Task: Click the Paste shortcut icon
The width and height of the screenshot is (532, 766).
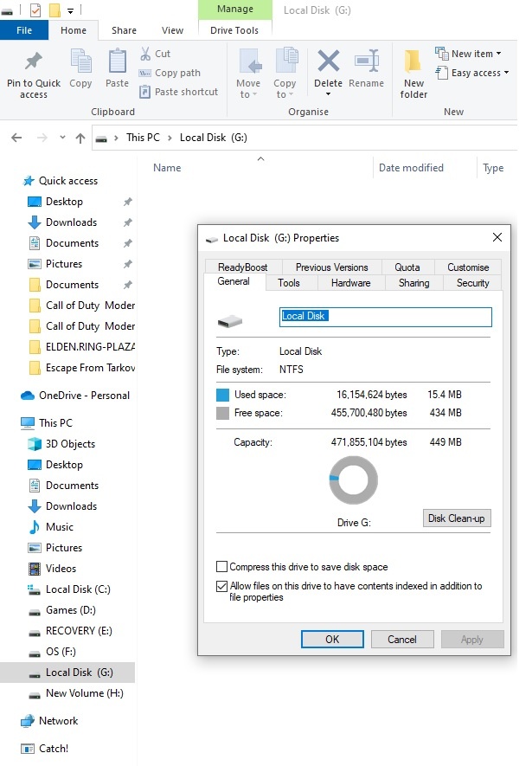Action: (x=145, y=92)
